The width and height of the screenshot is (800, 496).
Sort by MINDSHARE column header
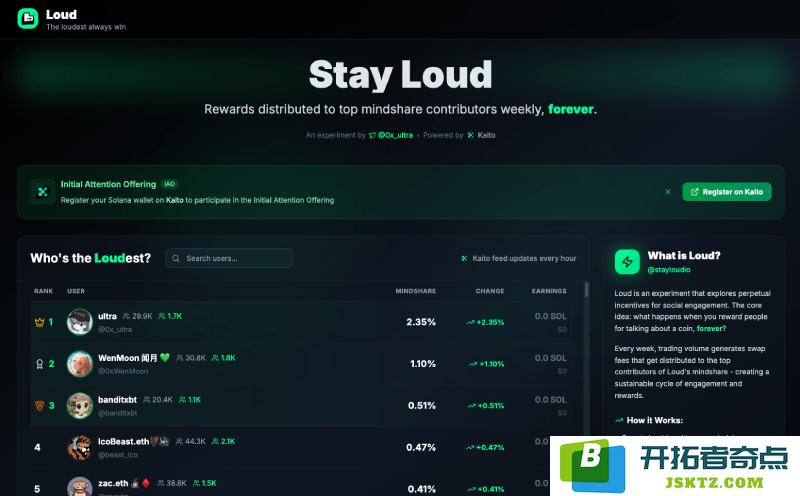[416, 291]
